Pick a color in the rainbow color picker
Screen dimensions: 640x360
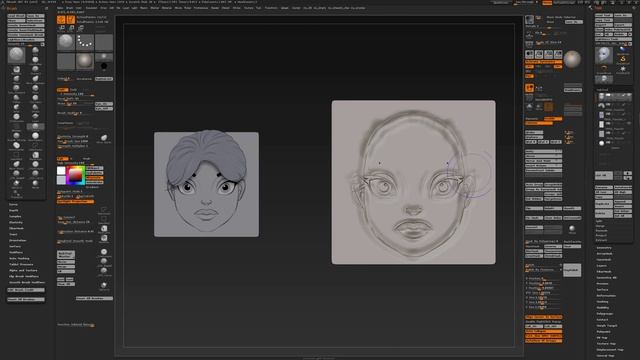pos(76,176)
